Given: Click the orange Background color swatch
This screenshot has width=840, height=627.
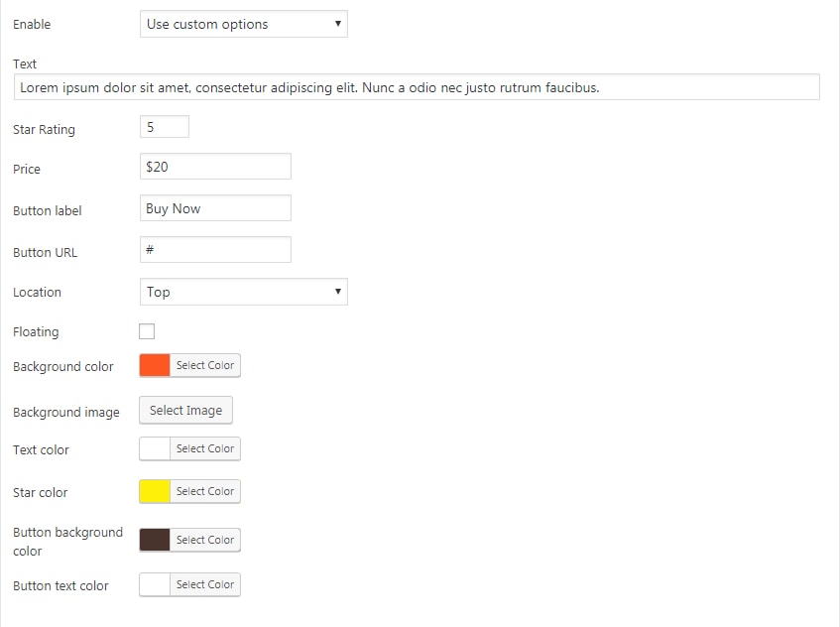Looking at the screenshot, I should [x=155, y=366].
